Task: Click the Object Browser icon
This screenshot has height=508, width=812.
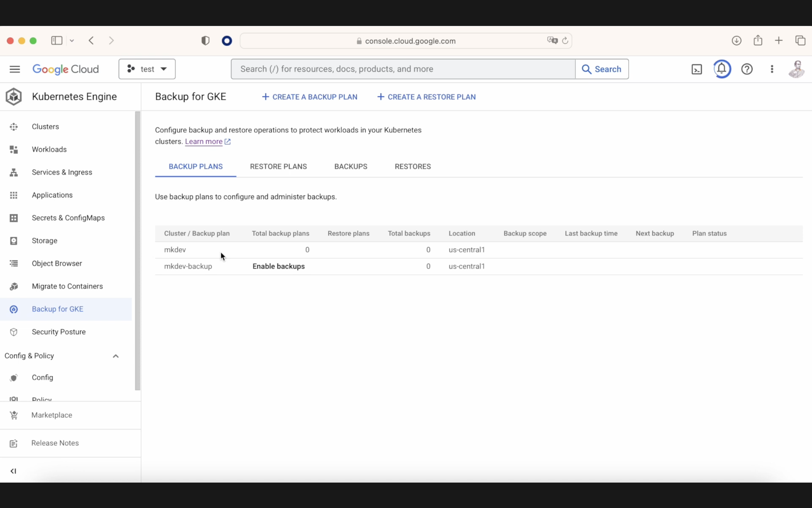Action: [14, 263]
